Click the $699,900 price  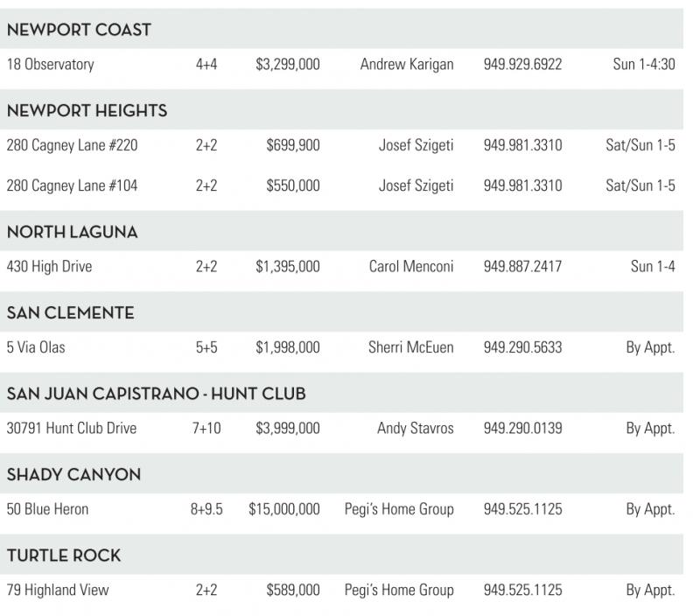pos(293,145)
